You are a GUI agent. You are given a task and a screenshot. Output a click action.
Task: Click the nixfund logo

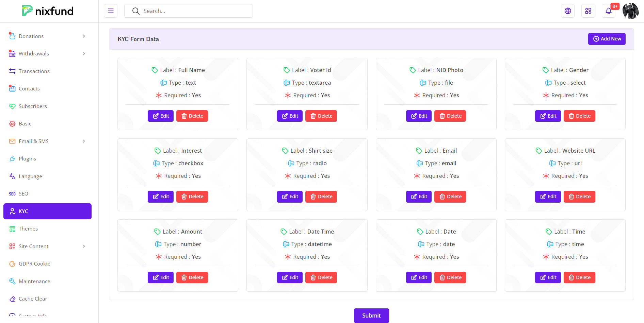click(x=48, y=11)
